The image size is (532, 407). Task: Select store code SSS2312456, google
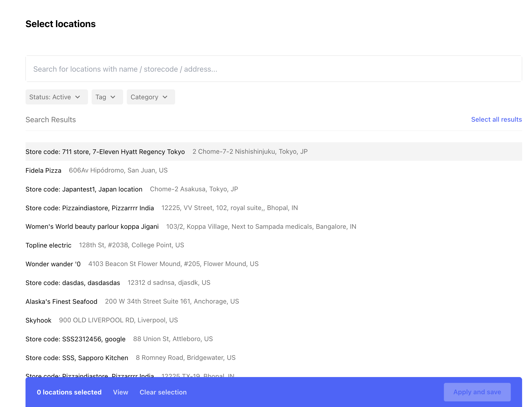(274, 339)
